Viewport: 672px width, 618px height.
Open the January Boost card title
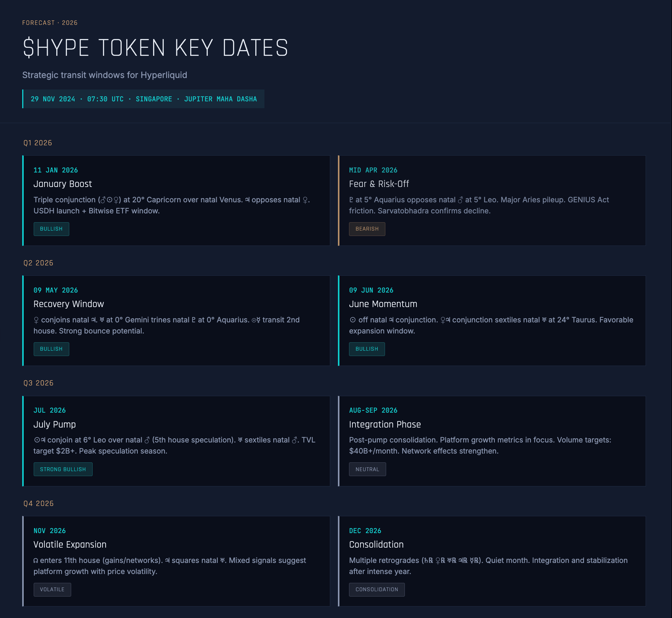coord(63,184)
